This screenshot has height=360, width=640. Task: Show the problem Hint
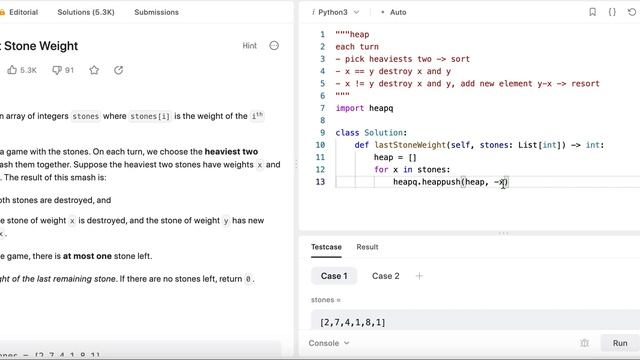[250, 46]
